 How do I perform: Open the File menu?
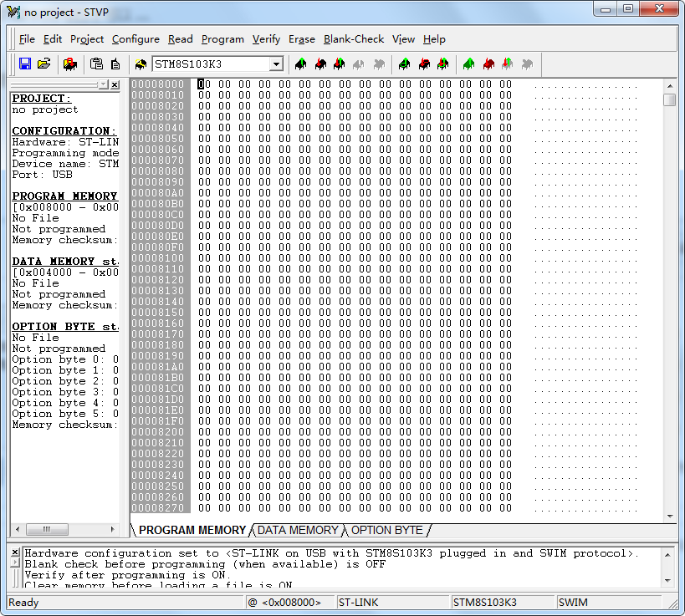point(27,39)
